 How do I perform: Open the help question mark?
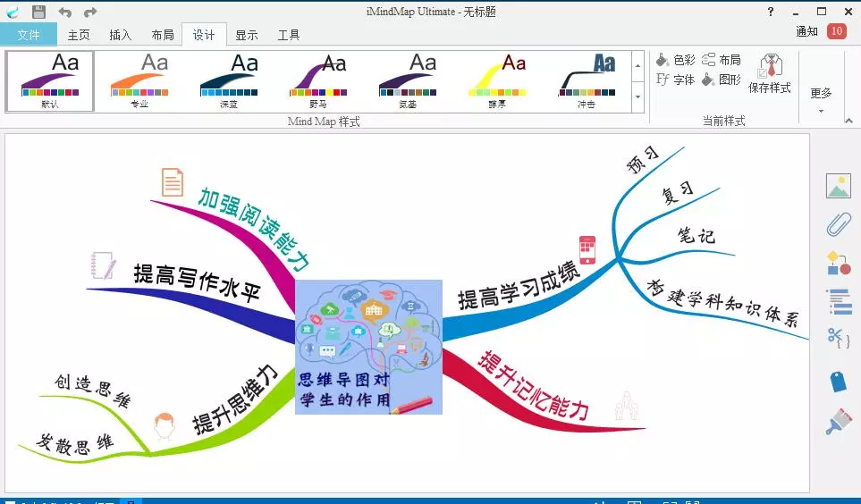(771, 12)
